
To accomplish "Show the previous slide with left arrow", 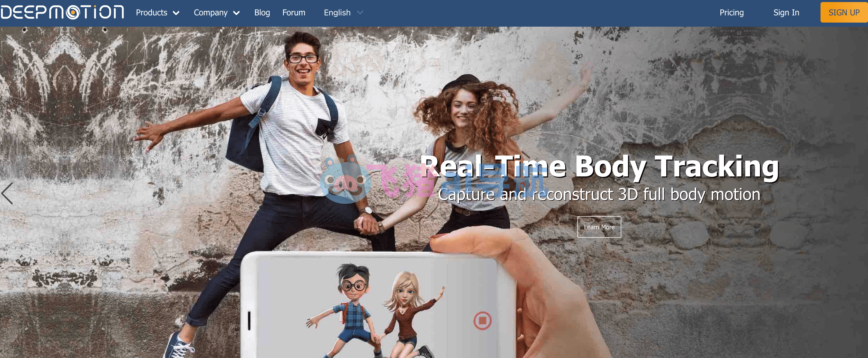I will [7, 193].
